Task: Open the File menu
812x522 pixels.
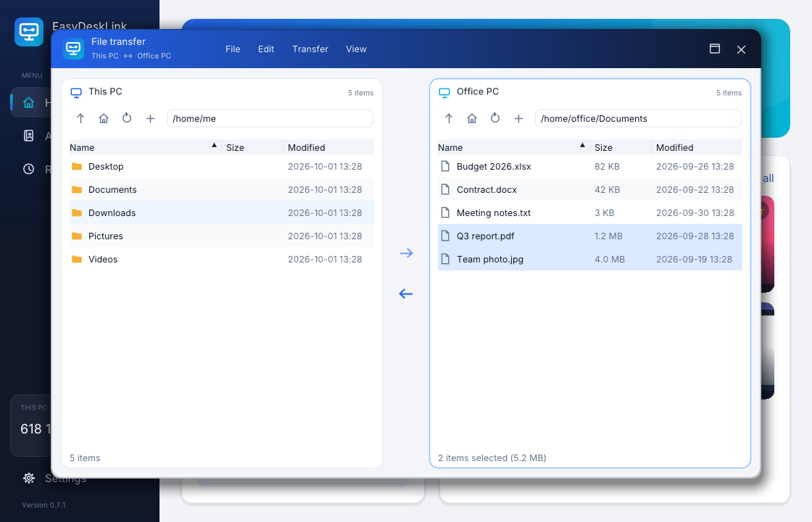Action: [233, 49]
